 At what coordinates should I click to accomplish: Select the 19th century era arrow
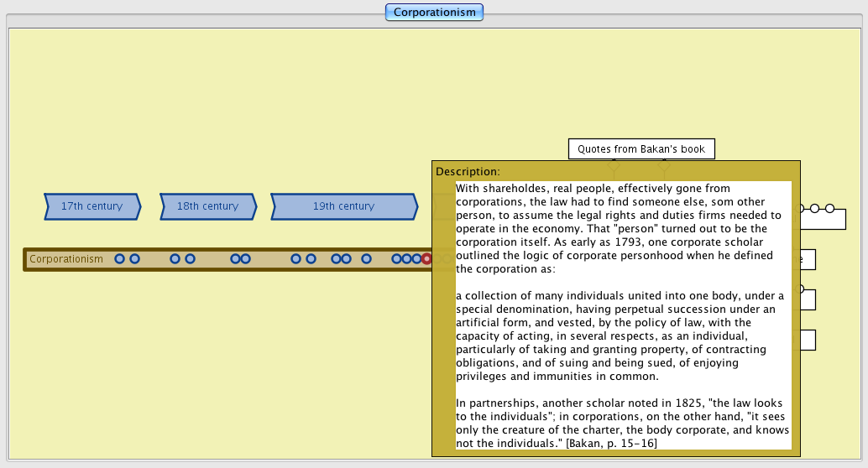click(x=343, y=206)
